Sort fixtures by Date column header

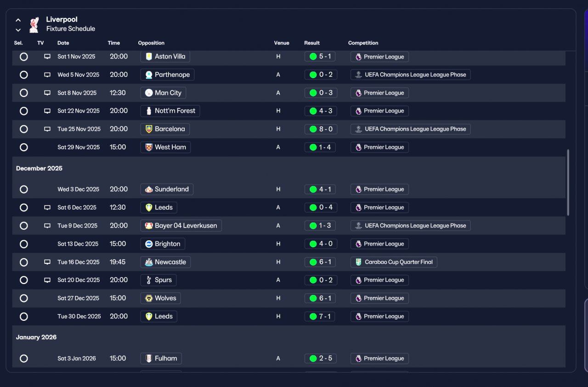coord(63,43)
